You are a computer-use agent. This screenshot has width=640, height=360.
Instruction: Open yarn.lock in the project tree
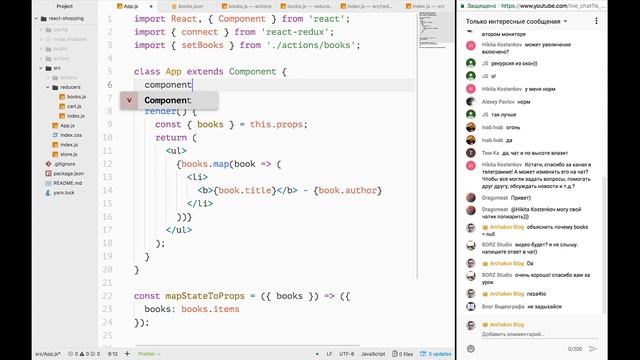(64, 193)
